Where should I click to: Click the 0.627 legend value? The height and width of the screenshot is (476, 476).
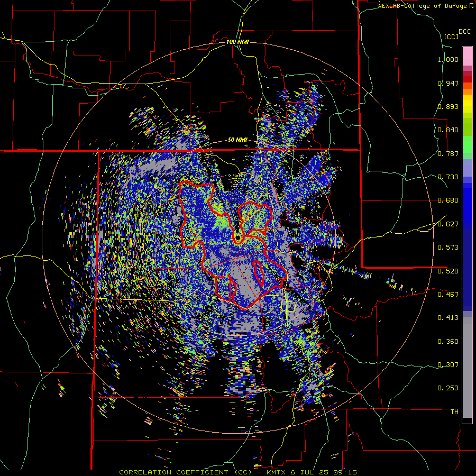click(448, 224)
